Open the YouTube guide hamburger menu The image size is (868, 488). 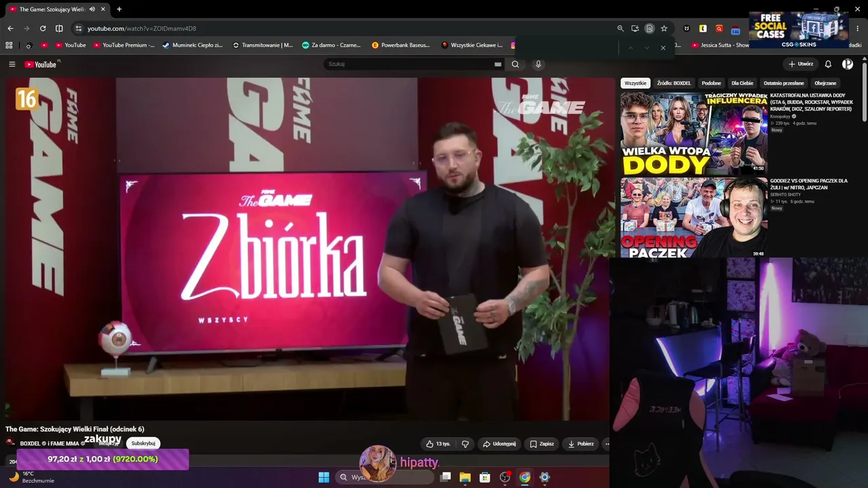[12, 64]
